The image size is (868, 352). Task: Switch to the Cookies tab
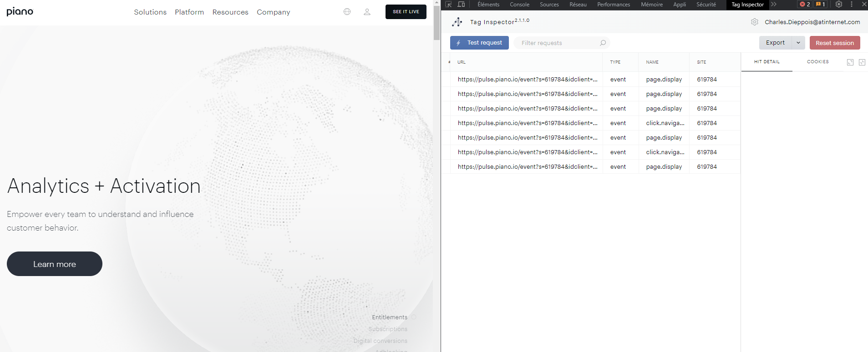(817, 62)
